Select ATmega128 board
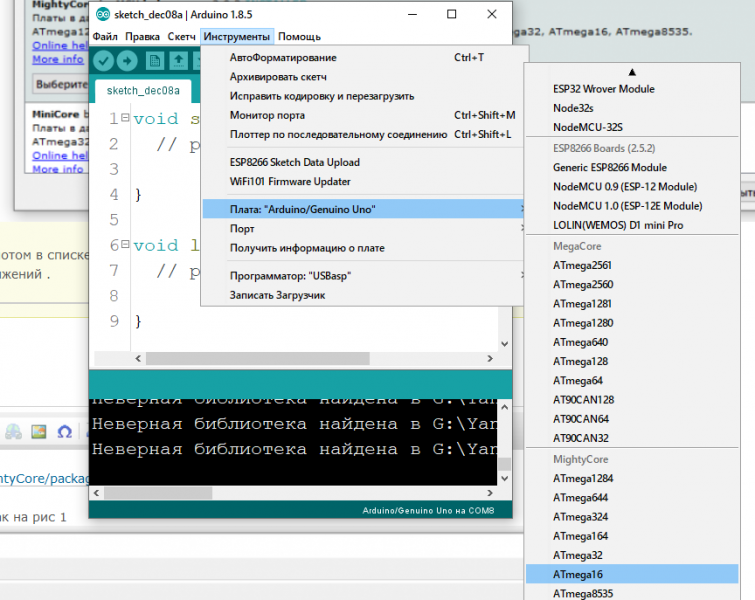This screenshot has height=600, width=755. pyautogui.click(x=632, y=362)
